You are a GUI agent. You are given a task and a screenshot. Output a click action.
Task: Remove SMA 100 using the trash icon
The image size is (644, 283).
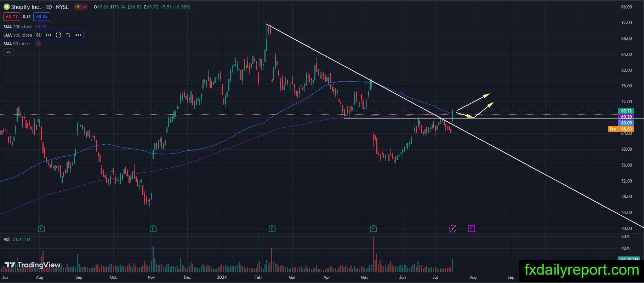pos(68,35)
